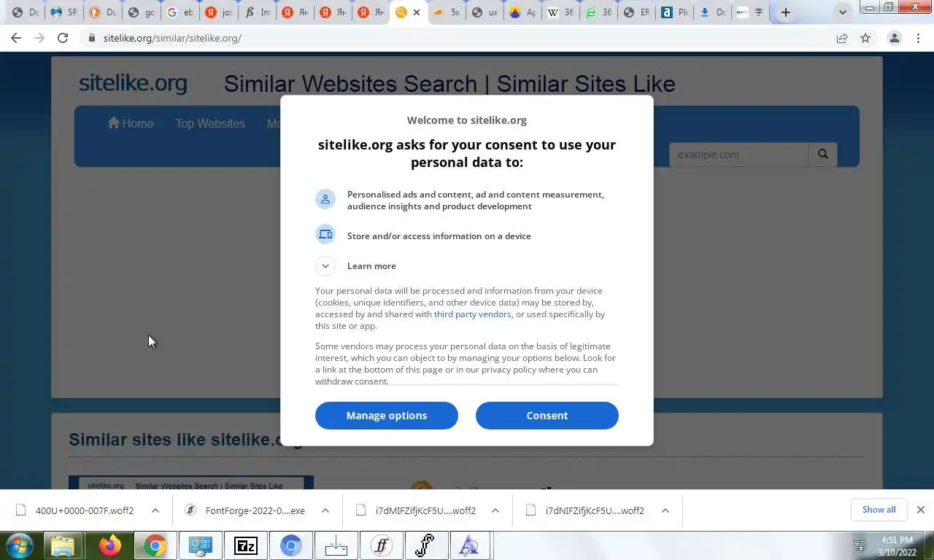This screenshot has height=560, width=934.
Task: Open a new browser tab
Action: (785, 12)
